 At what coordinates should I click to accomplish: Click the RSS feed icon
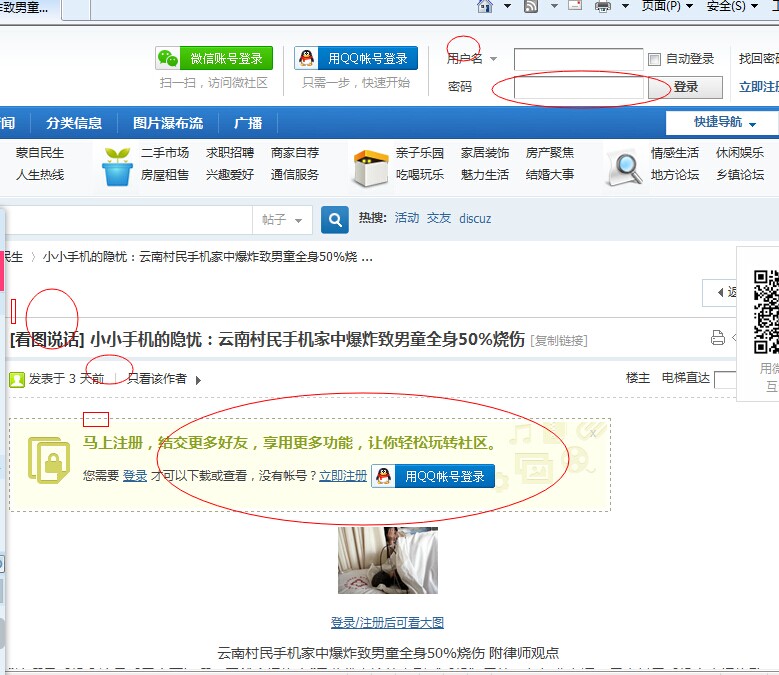click(531, 6)
